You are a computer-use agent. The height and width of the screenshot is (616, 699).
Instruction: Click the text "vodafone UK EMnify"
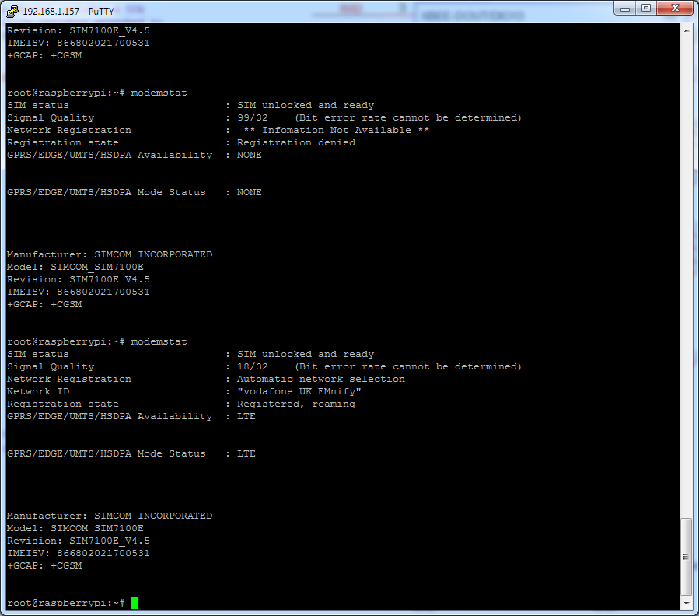(x=299, y=391)
